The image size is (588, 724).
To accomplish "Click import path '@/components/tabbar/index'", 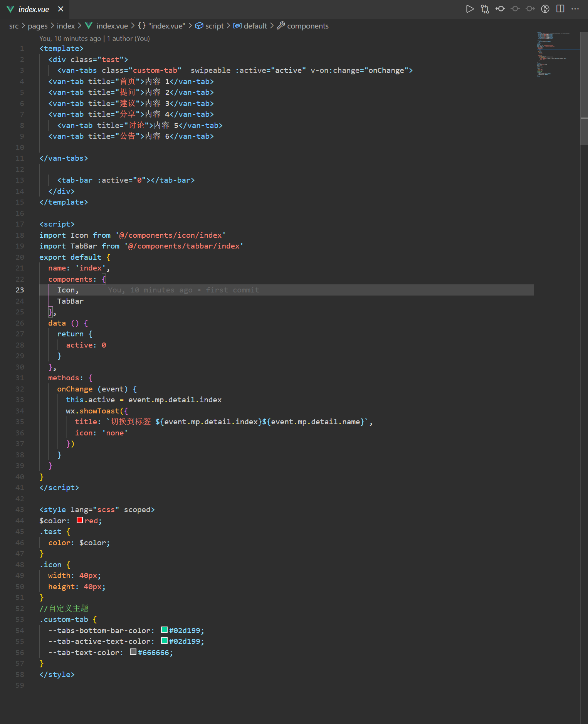I will click(184, 246).
